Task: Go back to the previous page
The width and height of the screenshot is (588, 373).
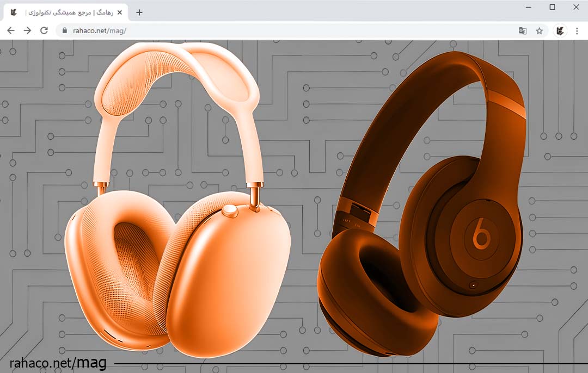Action: pos(11,31)
